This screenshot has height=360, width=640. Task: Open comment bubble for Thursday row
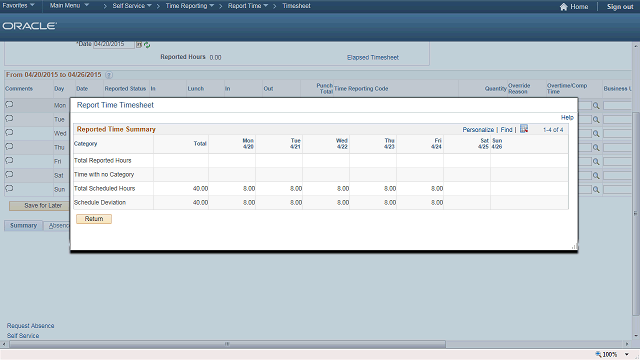tap(9, 147)
